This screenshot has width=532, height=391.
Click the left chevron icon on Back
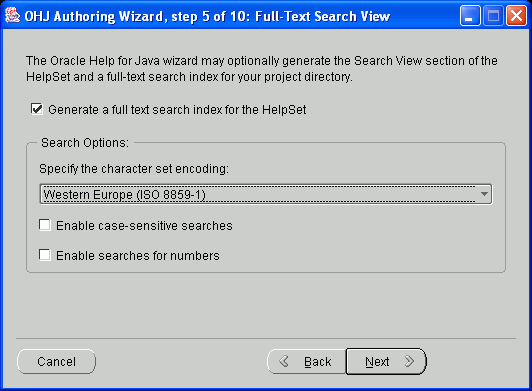pos(284,361)
